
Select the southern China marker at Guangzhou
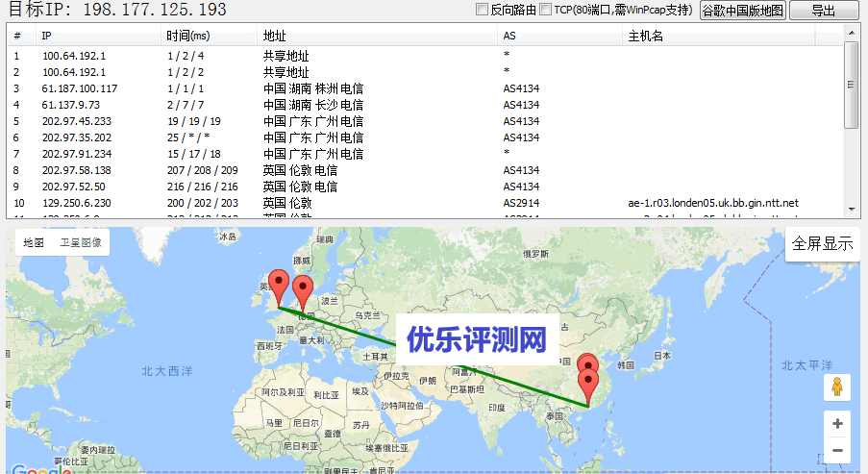point(587,387)
